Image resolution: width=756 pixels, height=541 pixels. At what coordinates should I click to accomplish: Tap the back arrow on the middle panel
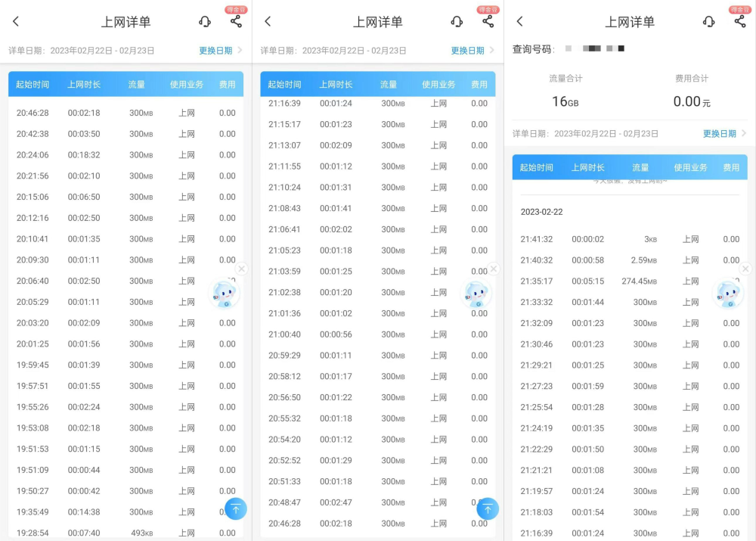267,22
